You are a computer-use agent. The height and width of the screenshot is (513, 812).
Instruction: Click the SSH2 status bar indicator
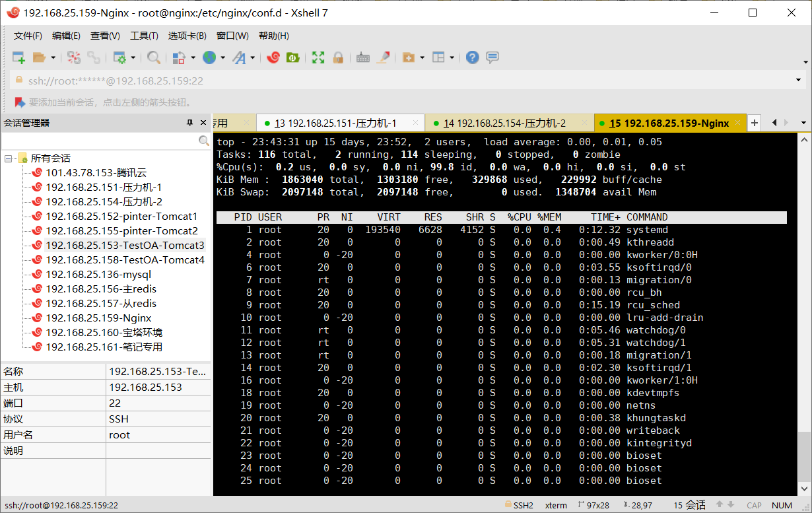click(x=518, y=505)
